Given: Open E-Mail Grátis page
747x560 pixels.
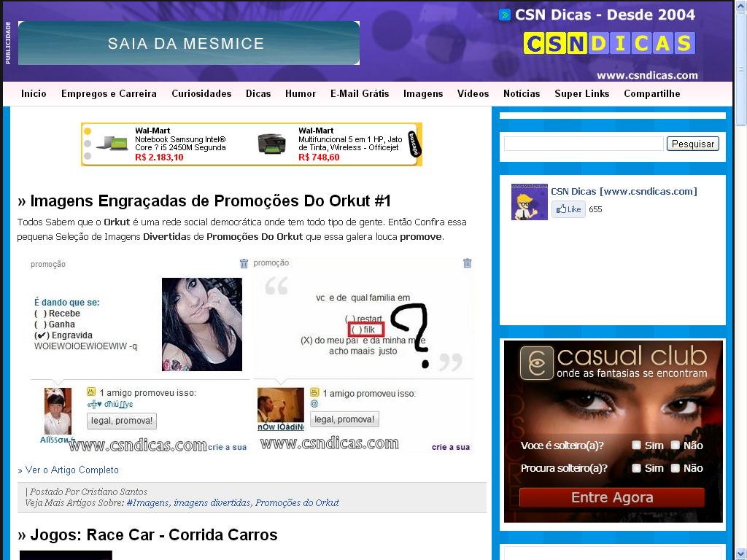Looking at the screenshot, I should pyautogui.click(x=360, y=94).
